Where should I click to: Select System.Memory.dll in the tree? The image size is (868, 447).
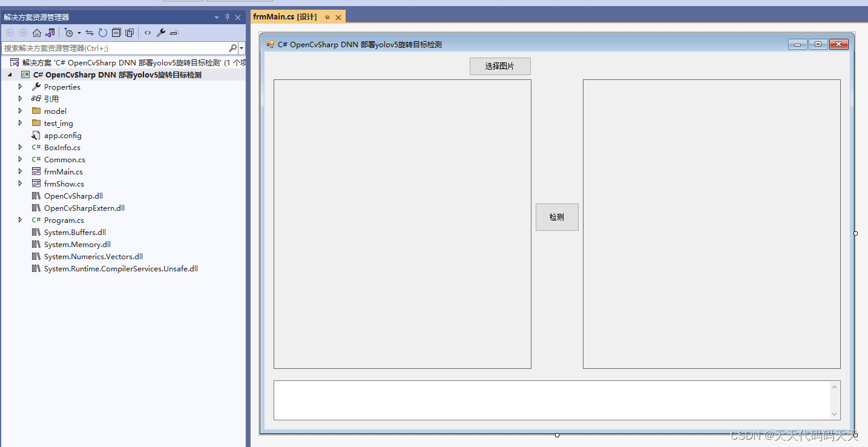point(77,244)
